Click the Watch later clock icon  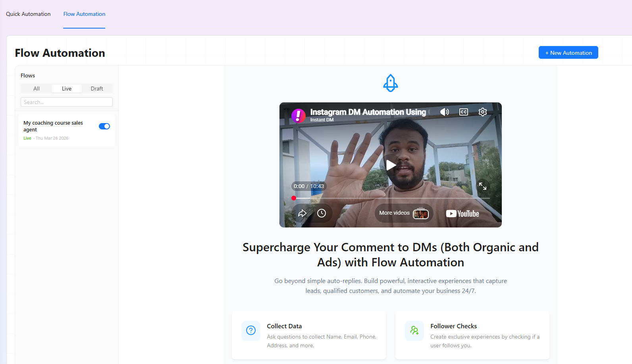click(322, 213)
